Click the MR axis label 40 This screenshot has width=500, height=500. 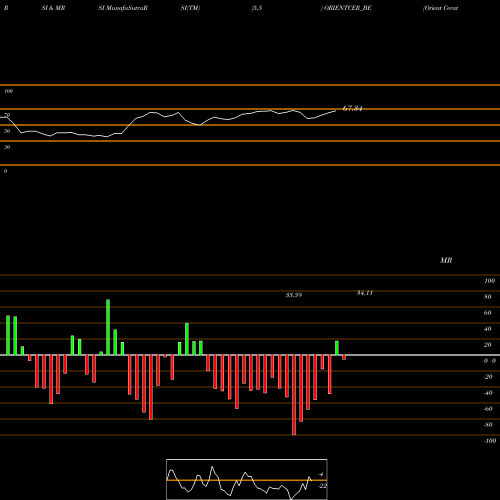point(488,329)
